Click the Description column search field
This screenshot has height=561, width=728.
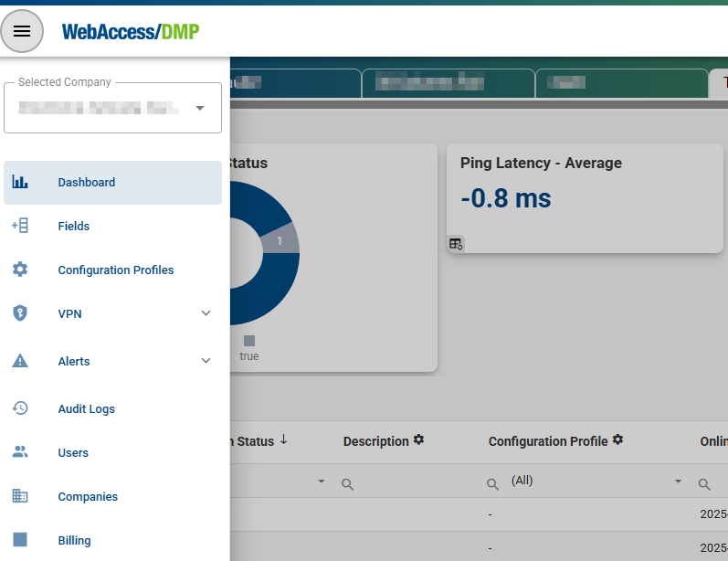(x=411, y=483)
